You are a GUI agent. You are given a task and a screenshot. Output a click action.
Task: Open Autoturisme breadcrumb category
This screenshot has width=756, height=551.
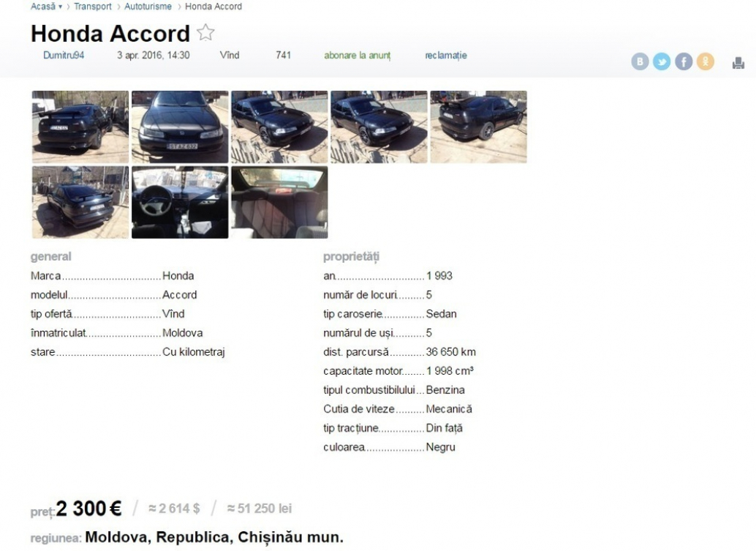coord(148,7)
